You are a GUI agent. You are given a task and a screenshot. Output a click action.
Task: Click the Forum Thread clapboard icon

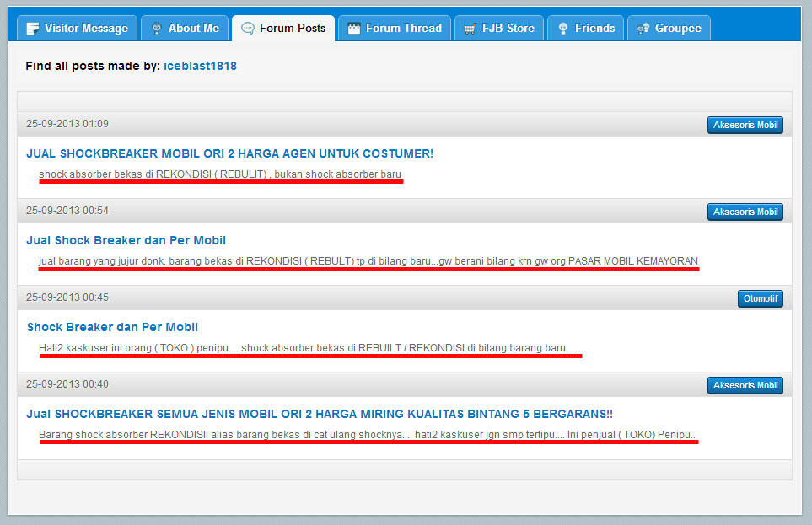353,29
